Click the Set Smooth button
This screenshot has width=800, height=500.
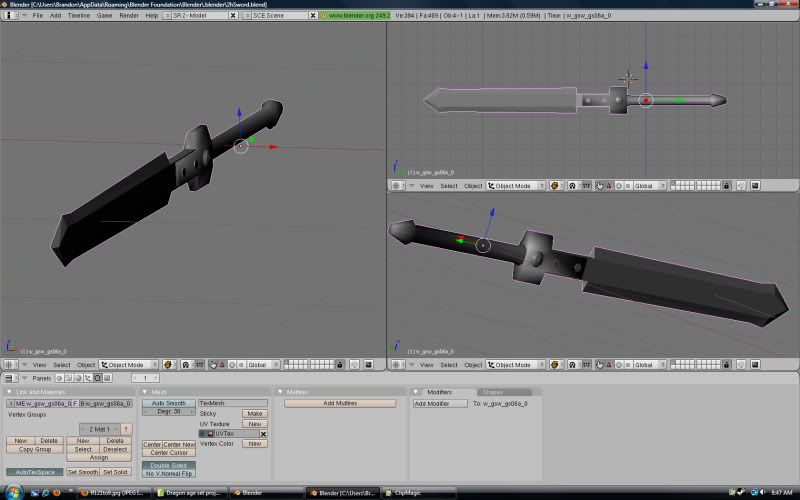pos(83,472)
